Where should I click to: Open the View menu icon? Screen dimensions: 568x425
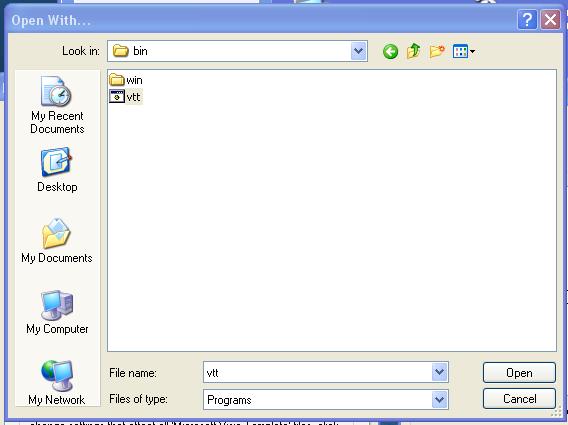tap(460, 51)
